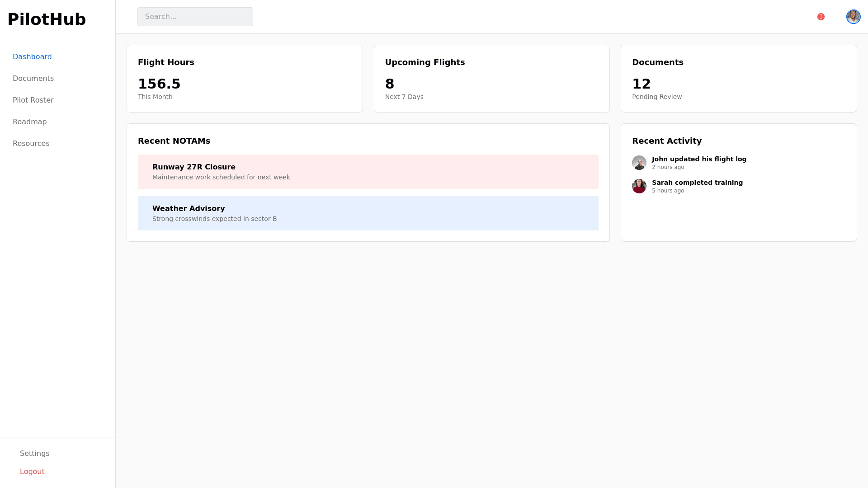This screenshot has width=868, height=488.
Task: Go to Documents in the sidebar
Action: coord(33,79)
